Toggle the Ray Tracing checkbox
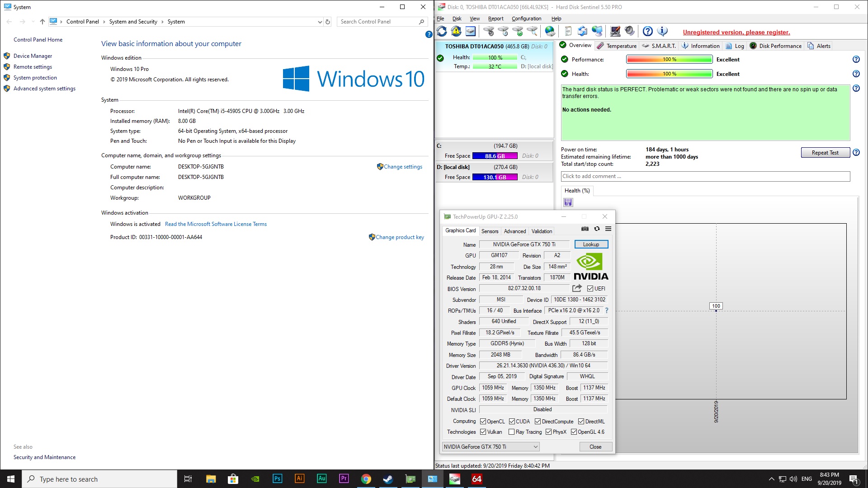 point(511,432)
